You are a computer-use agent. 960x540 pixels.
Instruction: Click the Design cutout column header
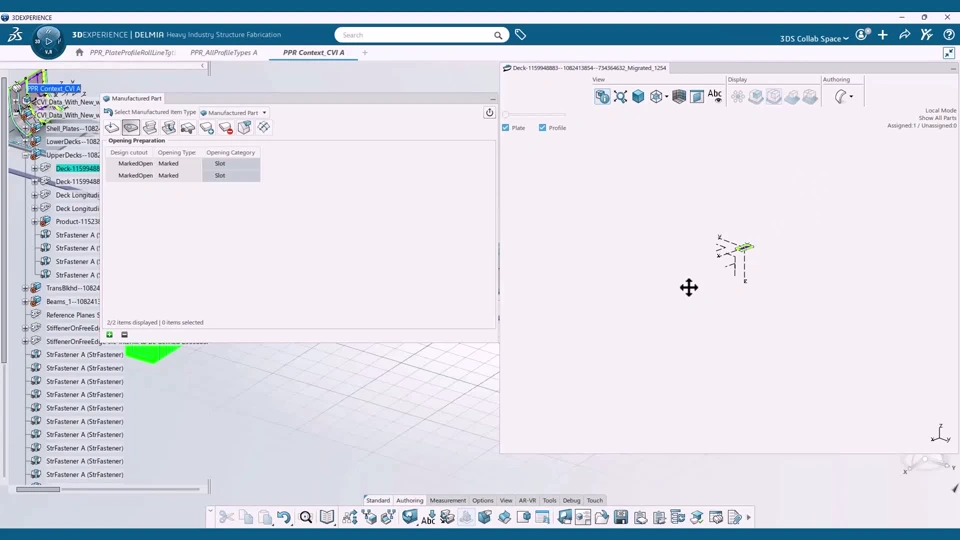[129, 152]
